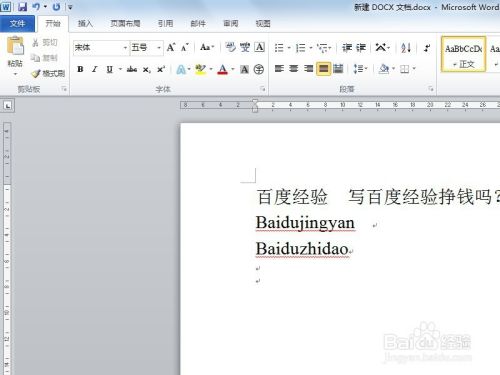The width and height of the screenshot is (500, 375).
Task: Switch to the 审阅 (Review) tab
Action: click(x=231, y=24)
